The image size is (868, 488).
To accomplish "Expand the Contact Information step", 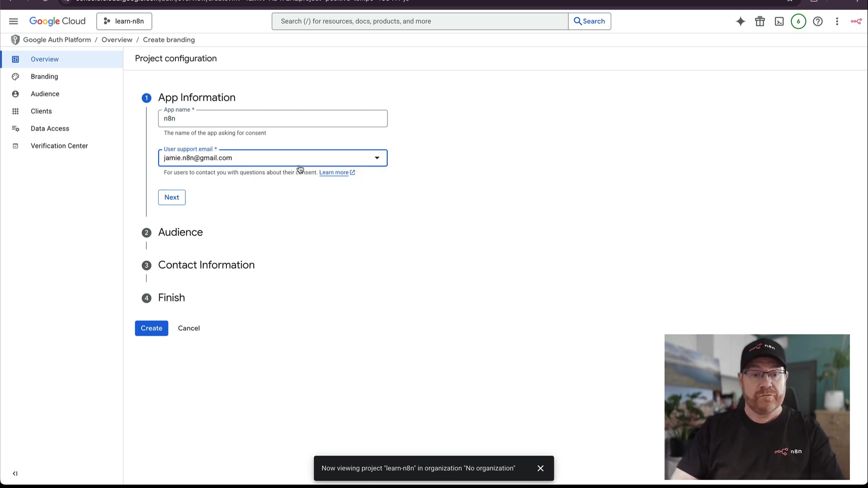I will (206, 265).
